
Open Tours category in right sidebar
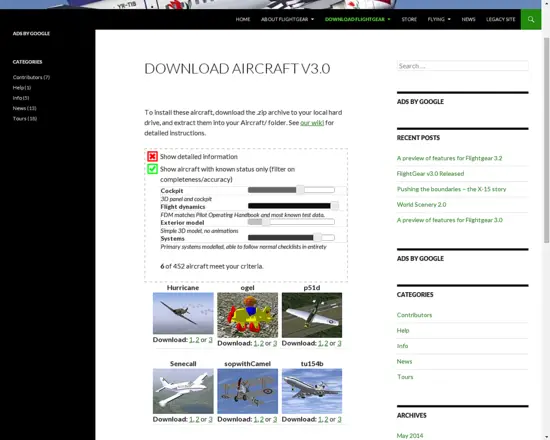[x=405, y=377]
